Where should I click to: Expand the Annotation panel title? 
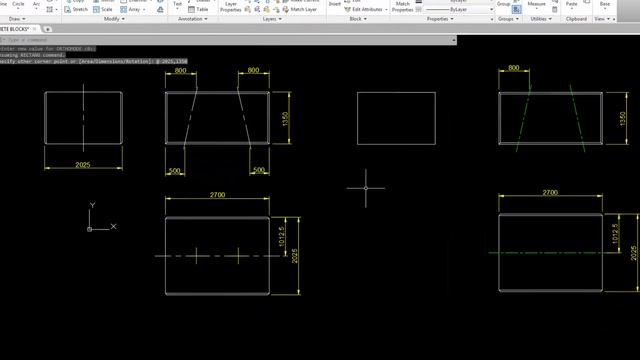tap(193, 19)
